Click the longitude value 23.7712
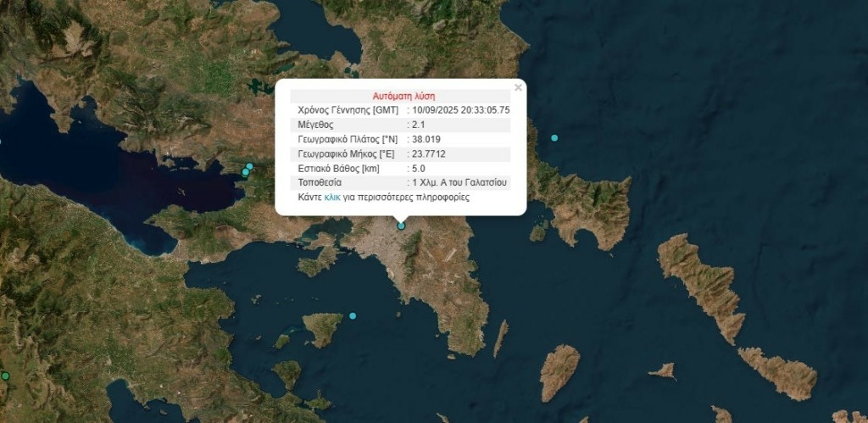868x423 pixels. [429, 153]
